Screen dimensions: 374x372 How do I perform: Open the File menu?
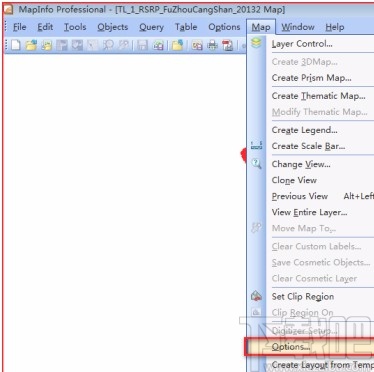20,27
